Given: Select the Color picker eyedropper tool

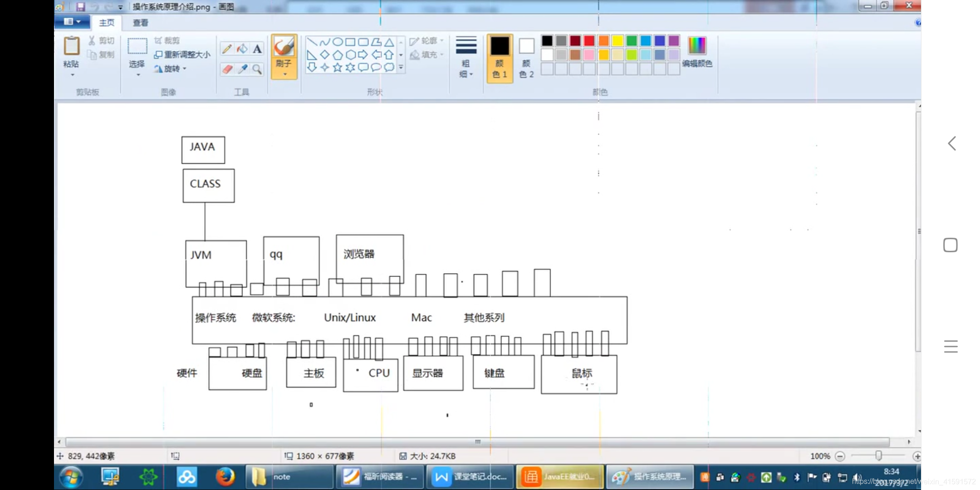Looking at the screenshot, I should click(x=242, y=69).
